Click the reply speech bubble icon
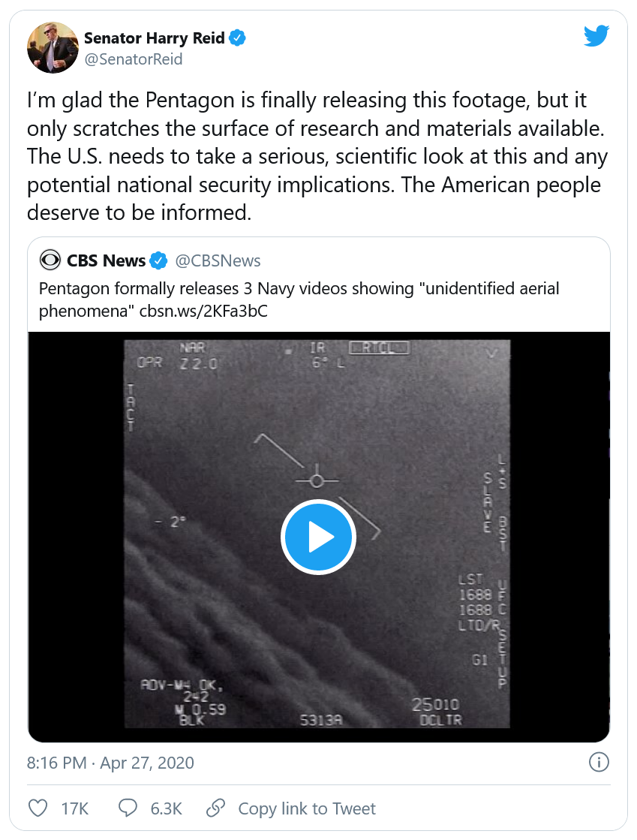 click(x=128, y=808)
